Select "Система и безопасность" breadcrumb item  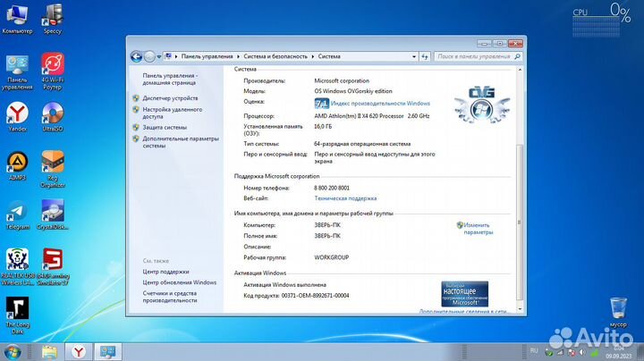[x=273, y=56]
